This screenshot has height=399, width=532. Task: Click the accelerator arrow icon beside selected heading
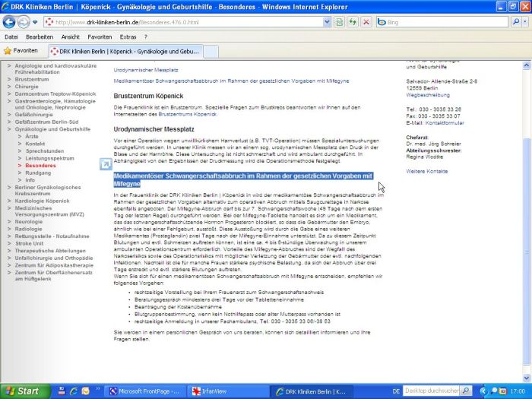pos(106,164)
